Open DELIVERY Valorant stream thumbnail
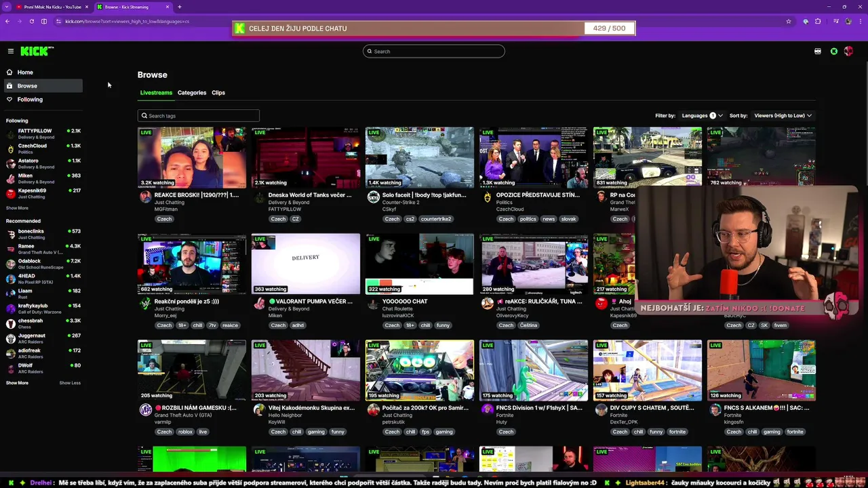This screenshot has width=868, height=488. tap(306, 264)
